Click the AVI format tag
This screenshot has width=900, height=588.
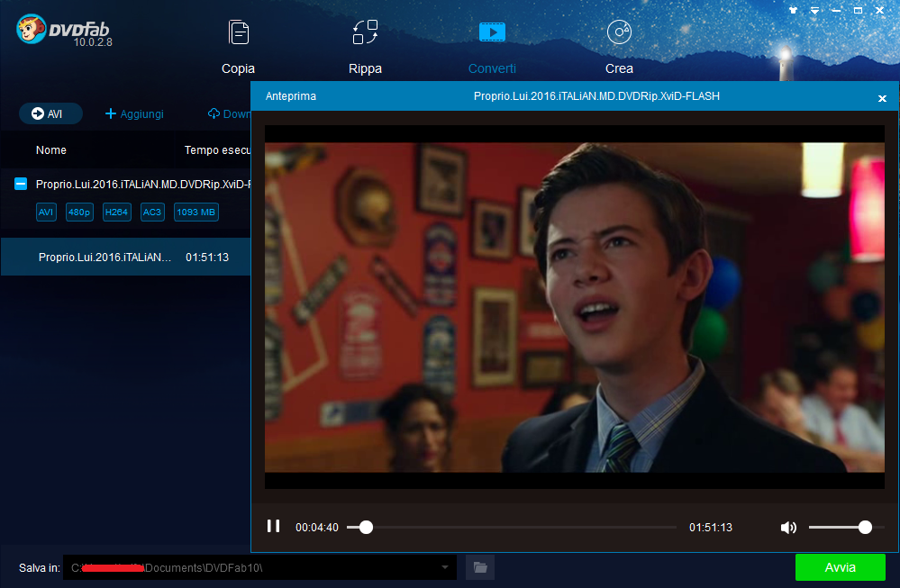tap(46, 212)
